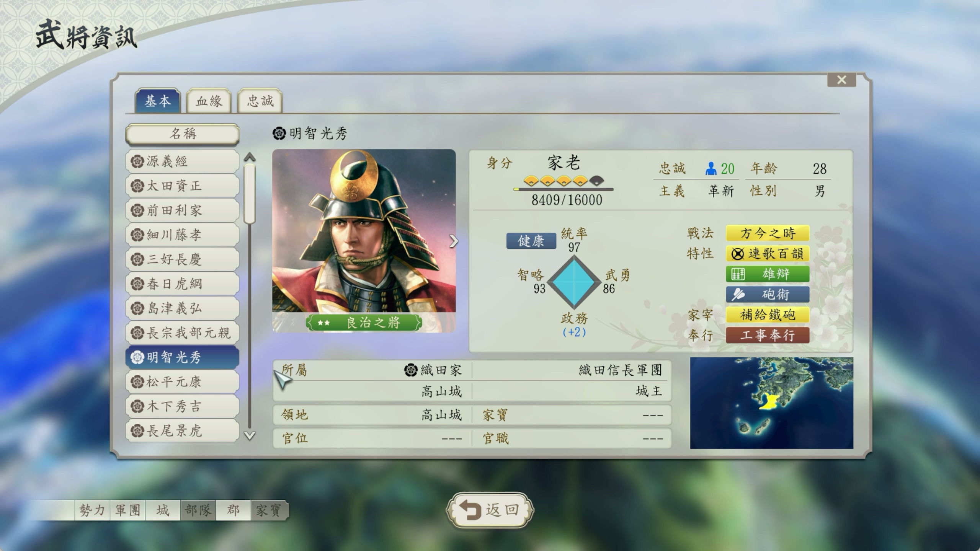The height and width of the screenshot is (551, 980).
Task: Toggle the 勢力 filter at bottom bar
Action: point(92,510)
